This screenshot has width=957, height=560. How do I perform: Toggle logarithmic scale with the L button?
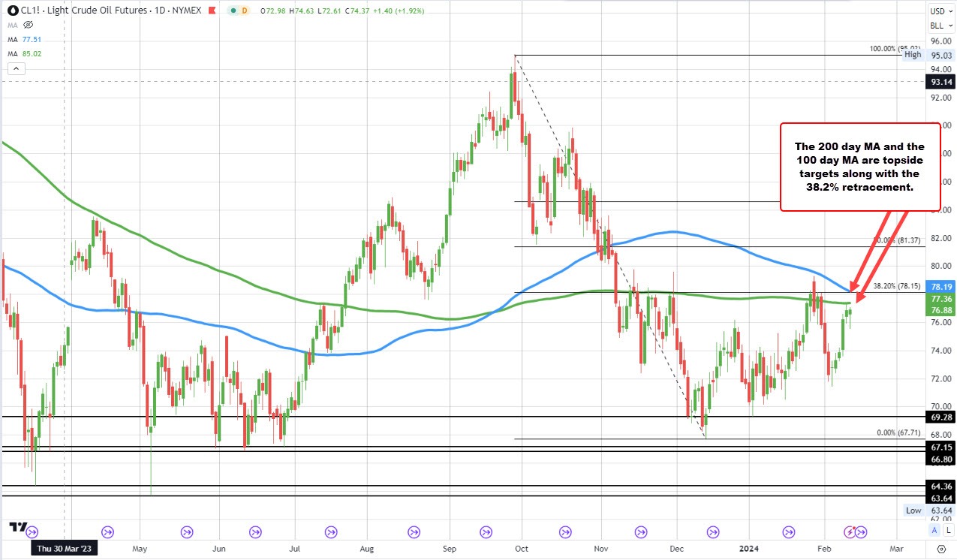[949, 531]
